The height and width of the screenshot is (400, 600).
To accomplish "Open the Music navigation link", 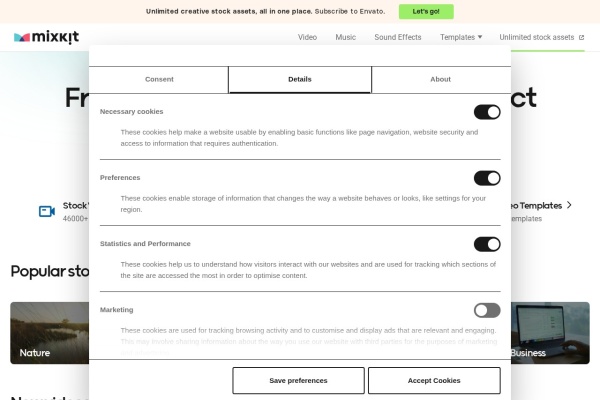I will coord(346,37).
